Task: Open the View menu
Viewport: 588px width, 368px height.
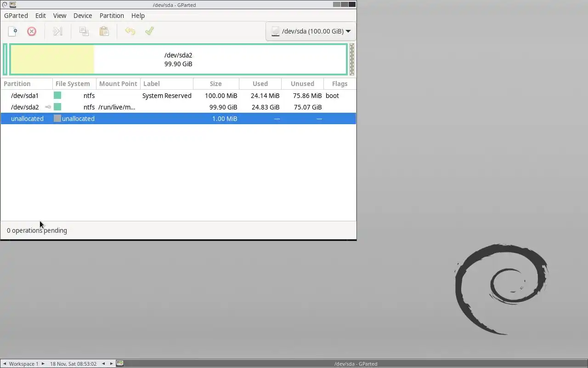Action: (60, 16)
